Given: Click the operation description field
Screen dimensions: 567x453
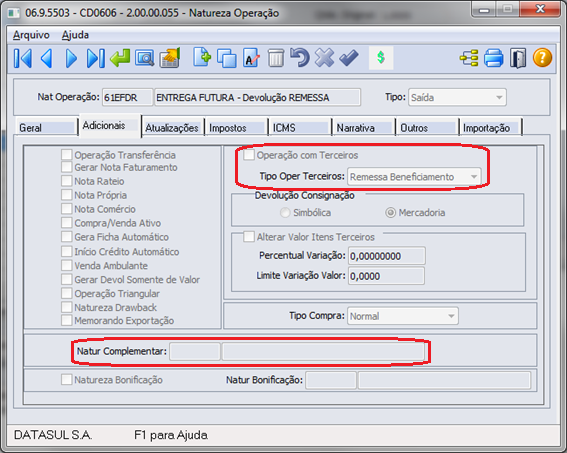Looking at the screenshot, I should pos(257,98).
